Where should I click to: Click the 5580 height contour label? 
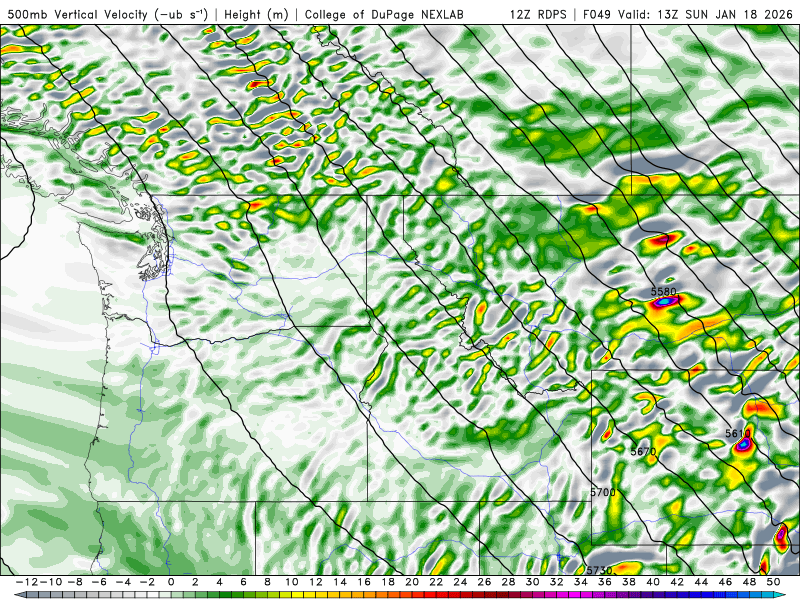point(663,292)
